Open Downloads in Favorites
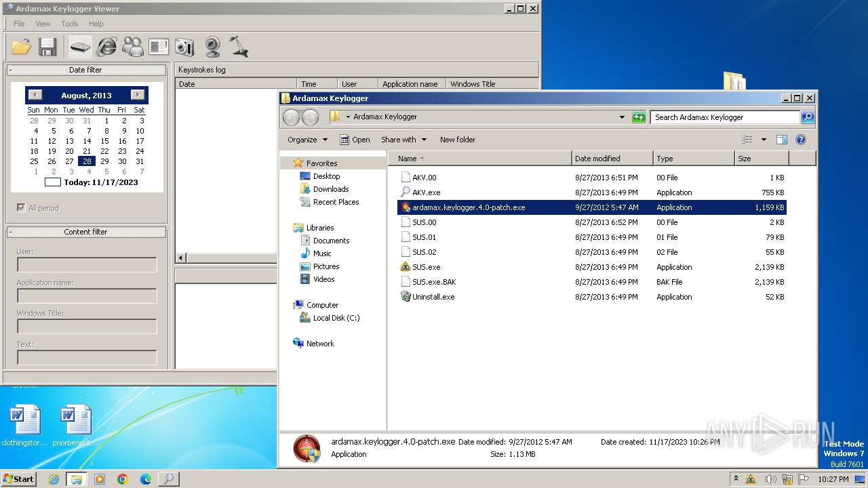Viewport: 868px width, 488px height. (331, 189)
